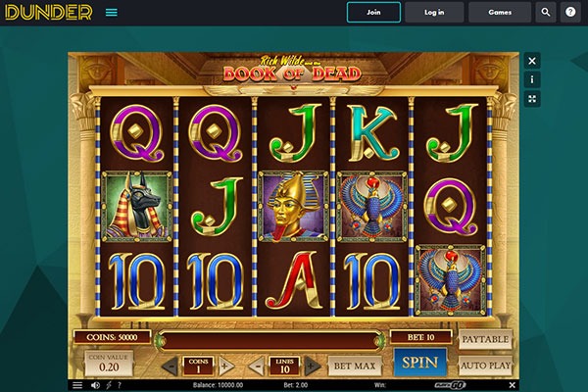
Task: Click the Join button
Action: click(x=373, y=13)
